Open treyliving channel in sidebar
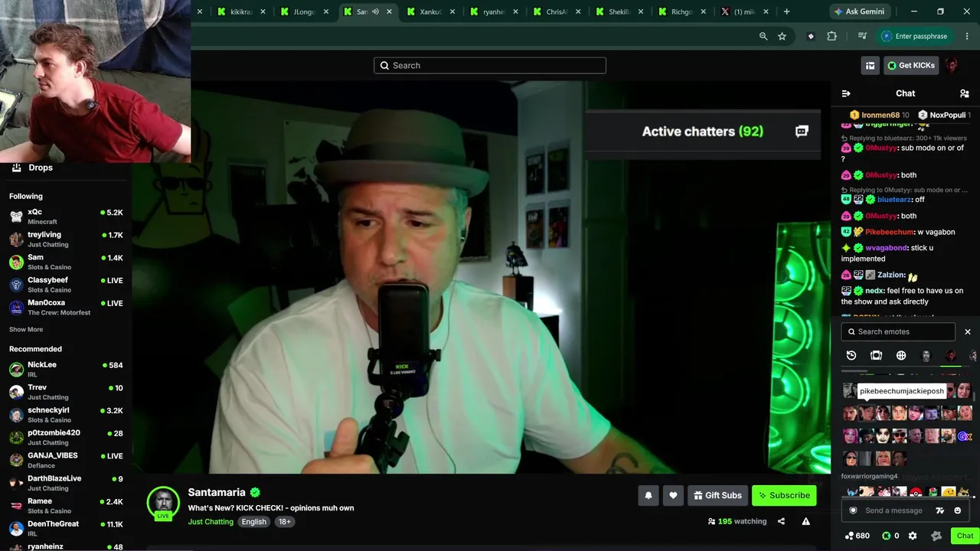The width and height of the screenshot is (980, 551). [x=66, y=240]
